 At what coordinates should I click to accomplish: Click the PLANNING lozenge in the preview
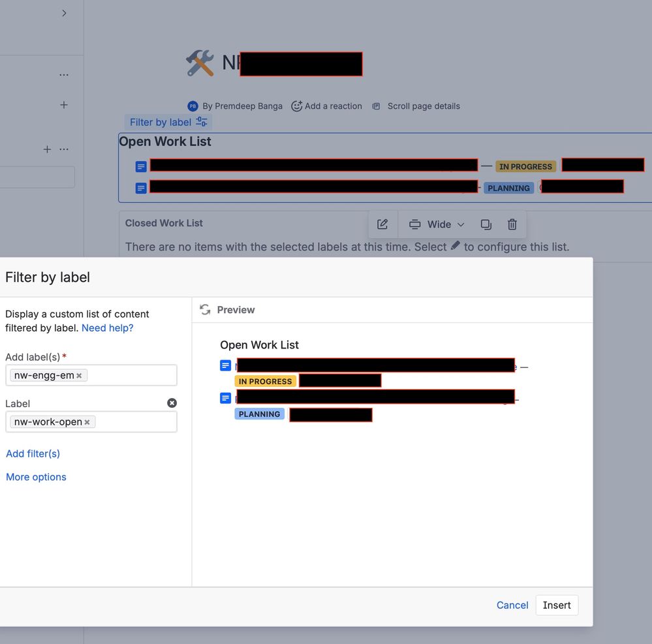(260, 414)
